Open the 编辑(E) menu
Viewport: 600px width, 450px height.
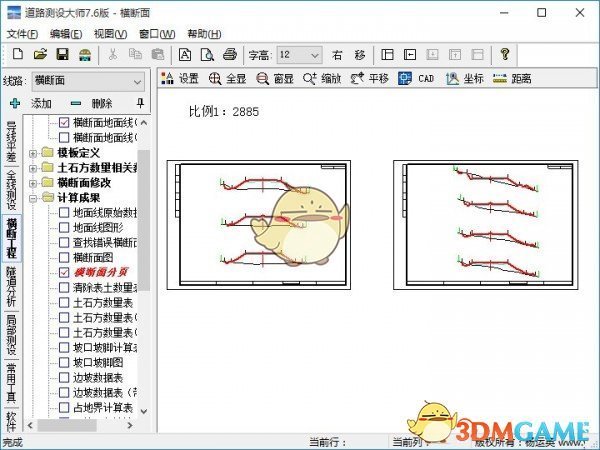click(66, 34)
